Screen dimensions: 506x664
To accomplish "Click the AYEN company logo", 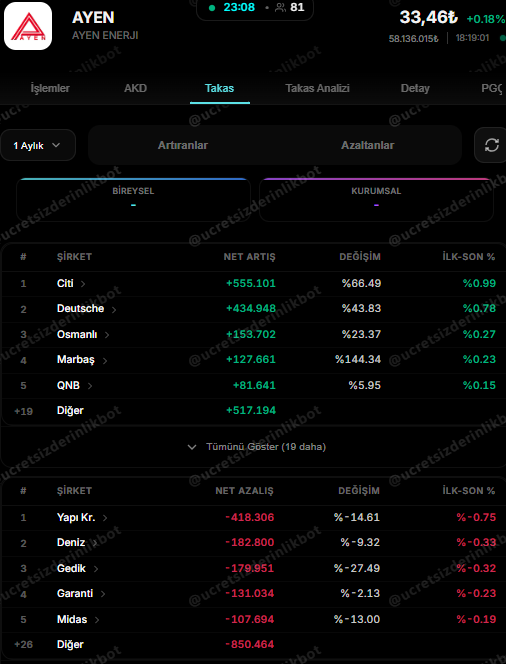I will click(x=28, y=26).
